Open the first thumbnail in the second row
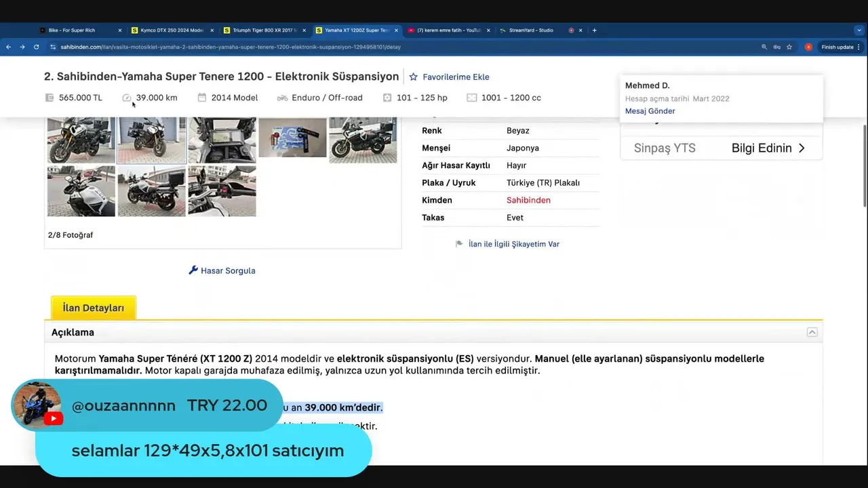 point(81,191)
